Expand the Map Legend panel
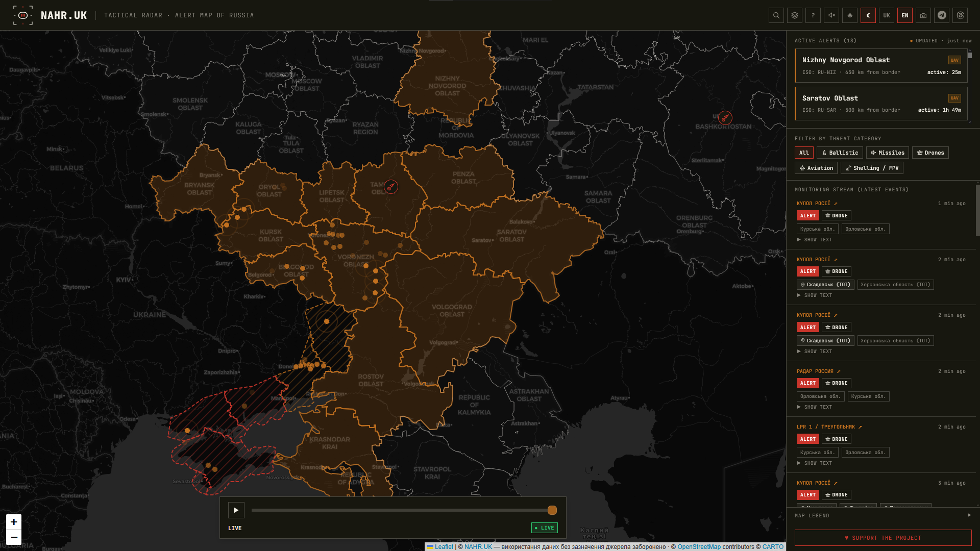 883,515
